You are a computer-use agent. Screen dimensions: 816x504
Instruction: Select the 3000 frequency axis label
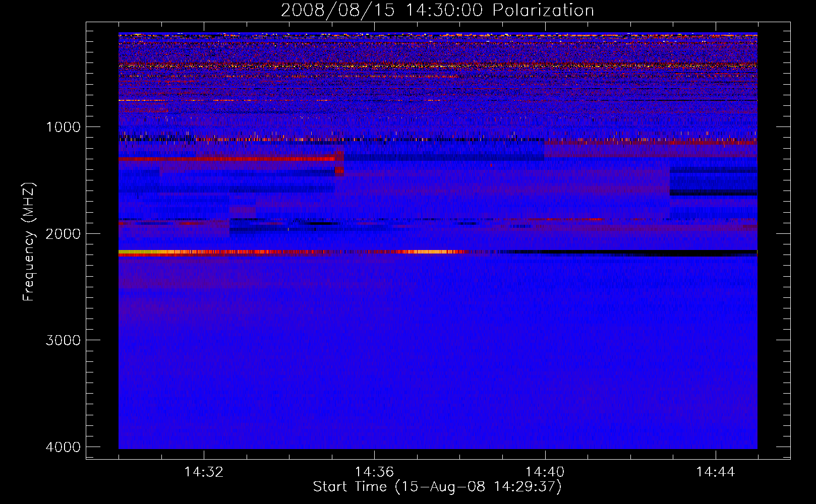coord(63,340)
